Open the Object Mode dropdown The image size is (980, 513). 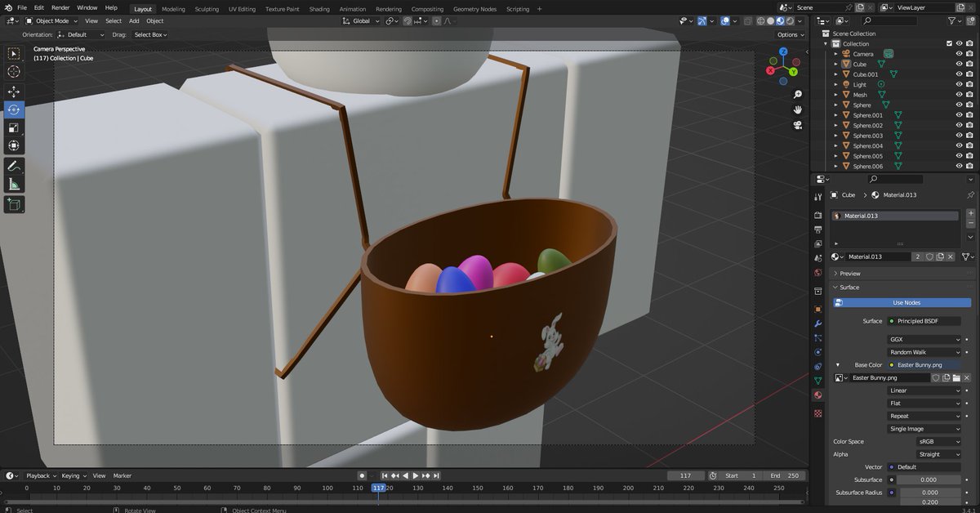52,20
